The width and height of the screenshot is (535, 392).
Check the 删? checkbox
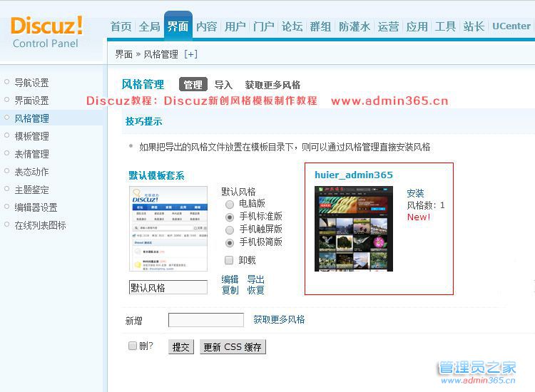pyautogui.click(x=133, y=346)
